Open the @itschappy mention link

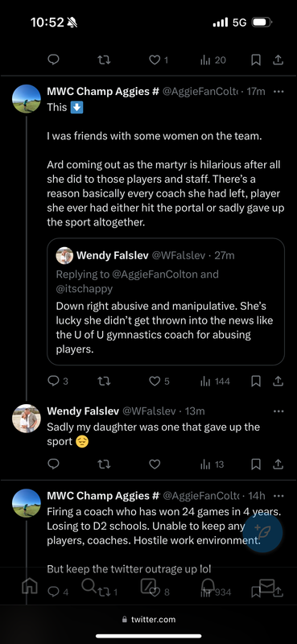pos(85,289)
